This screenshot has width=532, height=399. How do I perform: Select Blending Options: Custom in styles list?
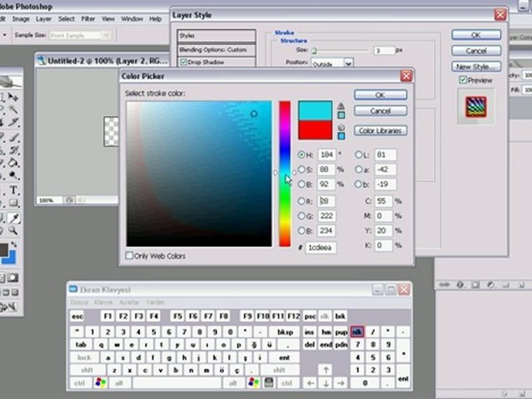(x=217, y=49)
